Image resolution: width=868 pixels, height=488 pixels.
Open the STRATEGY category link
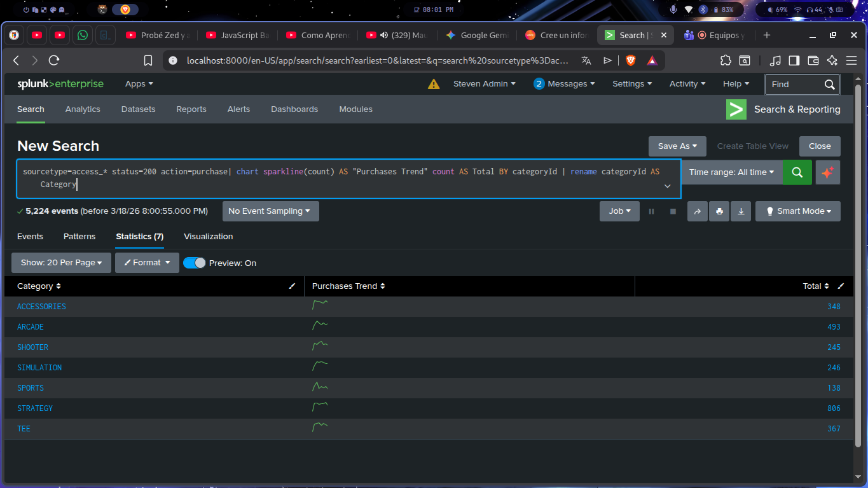[35, 408]
